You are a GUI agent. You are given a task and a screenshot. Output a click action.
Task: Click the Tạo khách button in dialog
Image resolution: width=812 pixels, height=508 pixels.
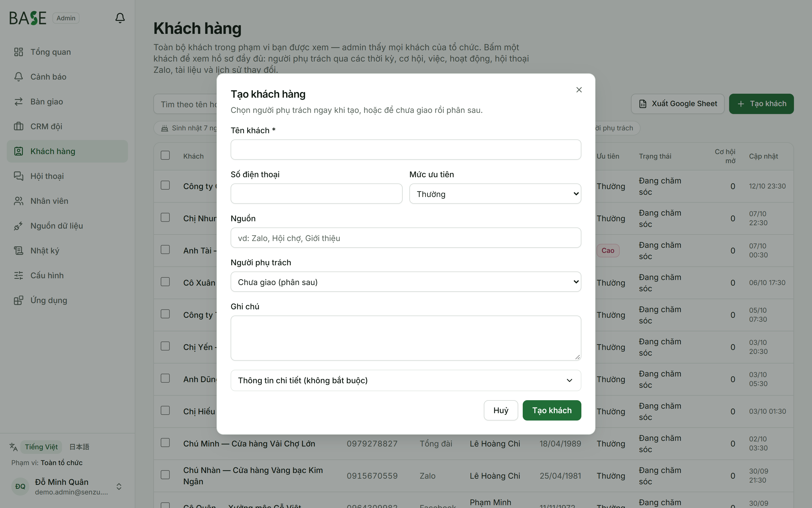(551, 410)
